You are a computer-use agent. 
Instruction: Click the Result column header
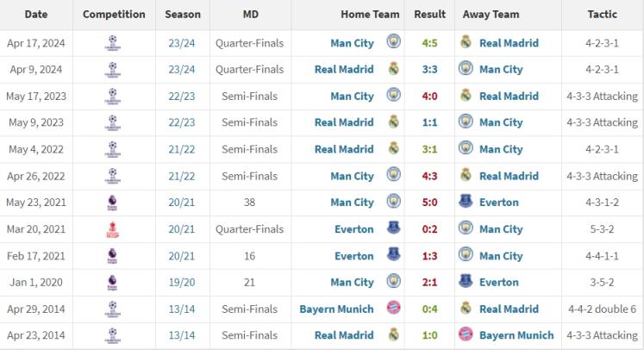click(429, 15)
